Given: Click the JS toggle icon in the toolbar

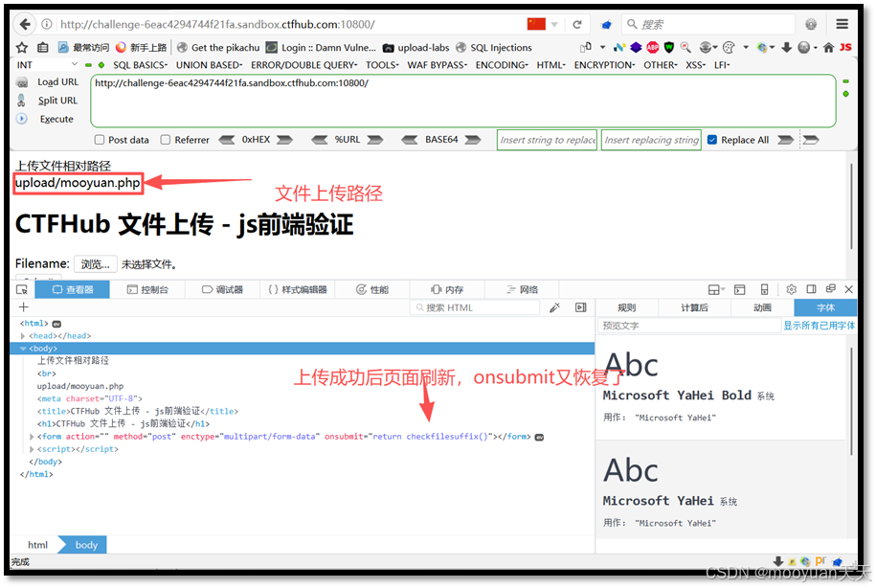Looking at the screenshot, I should point(846,46).
